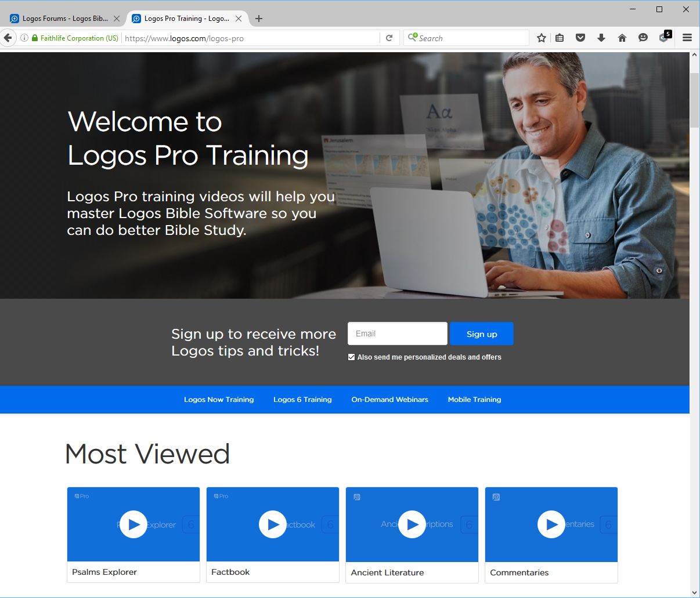Click the Most Viewed heading
Viewport: 700px width, 598px height.
point(147,454)
